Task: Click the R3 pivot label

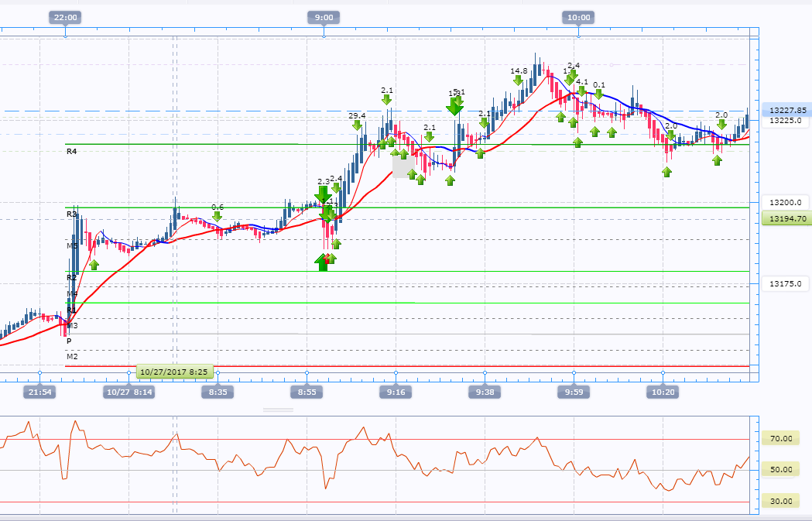Action: (x=71, y=214)
